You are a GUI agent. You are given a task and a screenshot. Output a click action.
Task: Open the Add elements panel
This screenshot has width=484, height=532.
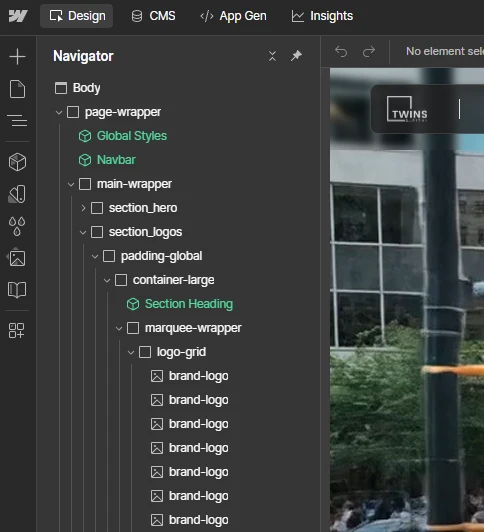pos(17,56)
